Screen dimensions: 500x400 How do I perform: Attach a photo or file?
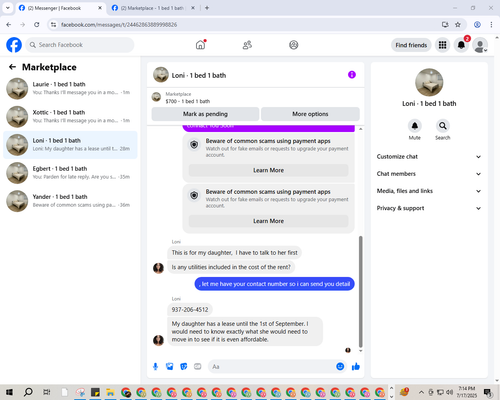click(x=170, y=367)
